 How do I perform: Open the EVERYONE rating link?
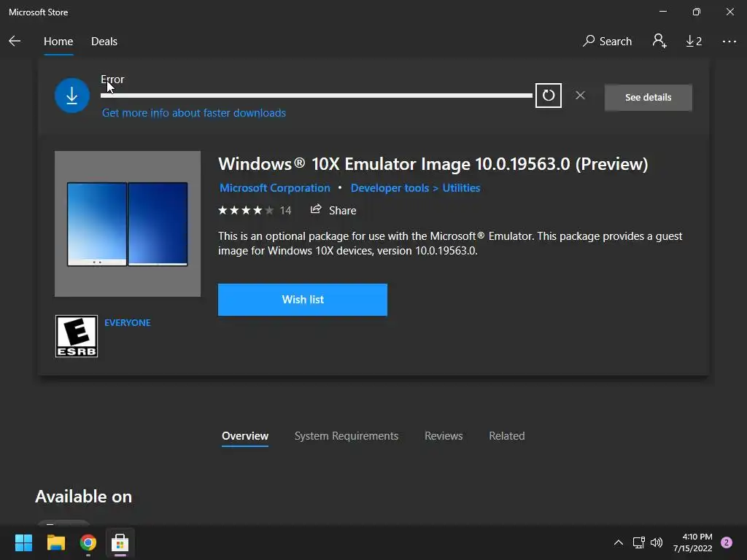click(x=127, y=322)
